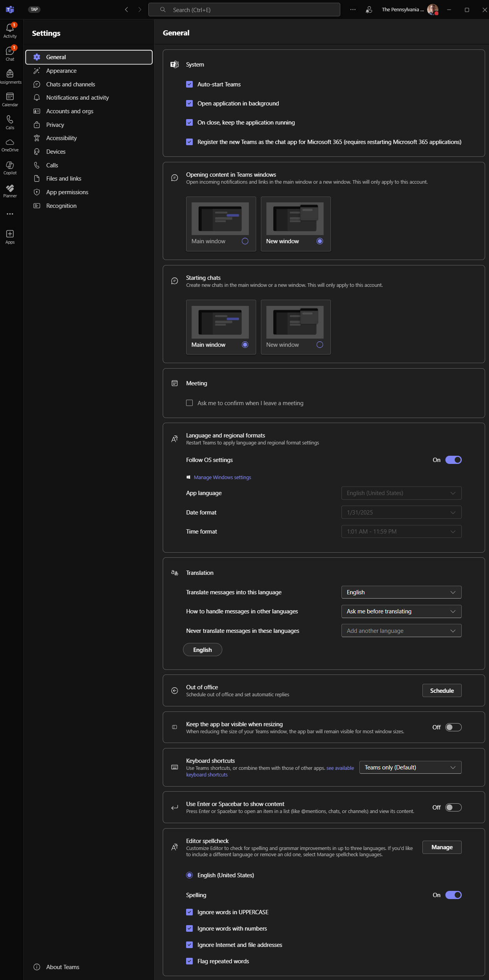Open Appearance settings

tap(89, 70)
